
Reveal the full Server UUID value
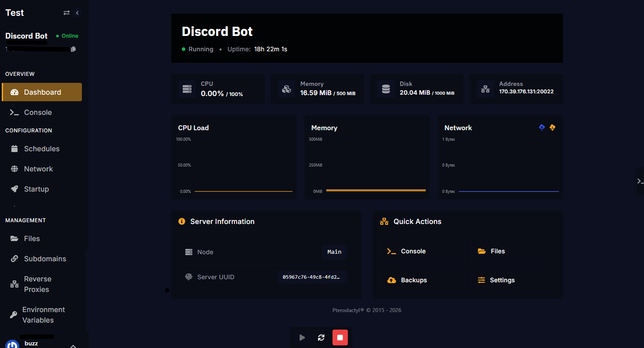312,277
